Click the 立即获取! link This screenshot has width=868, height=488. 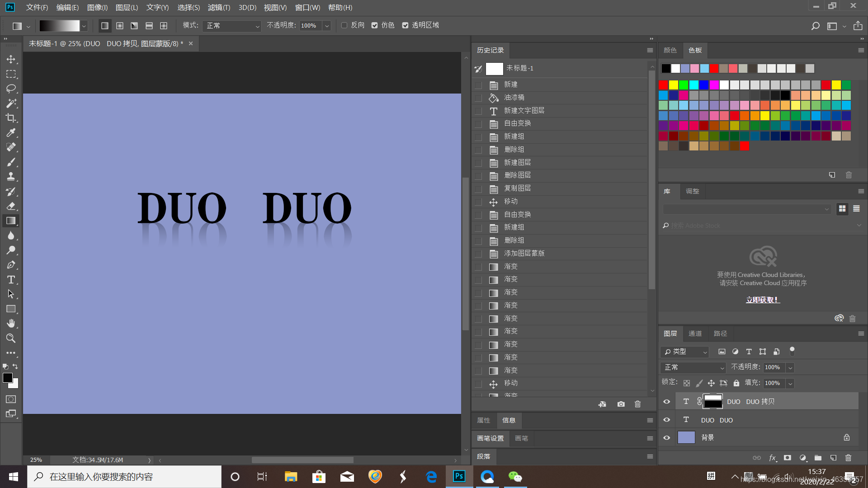pyautogui.click(x=763, y=300)
